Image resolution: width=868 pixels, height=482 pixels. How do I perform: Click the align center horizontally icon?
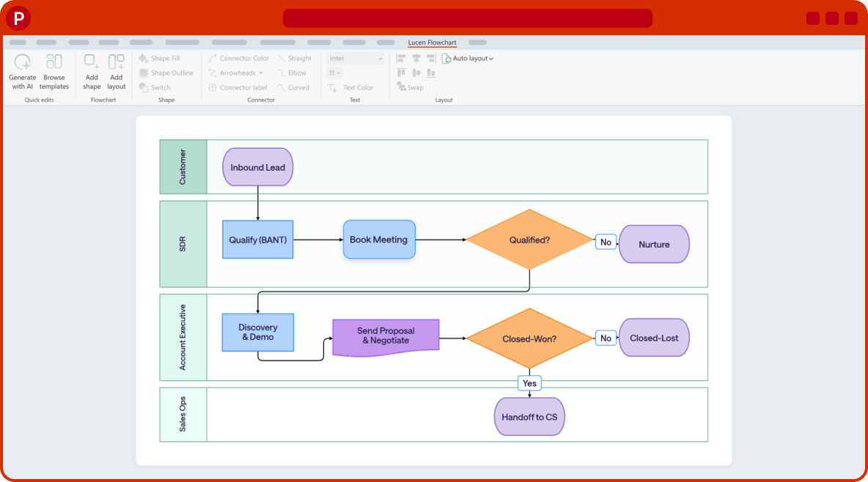tap(416, 58)
